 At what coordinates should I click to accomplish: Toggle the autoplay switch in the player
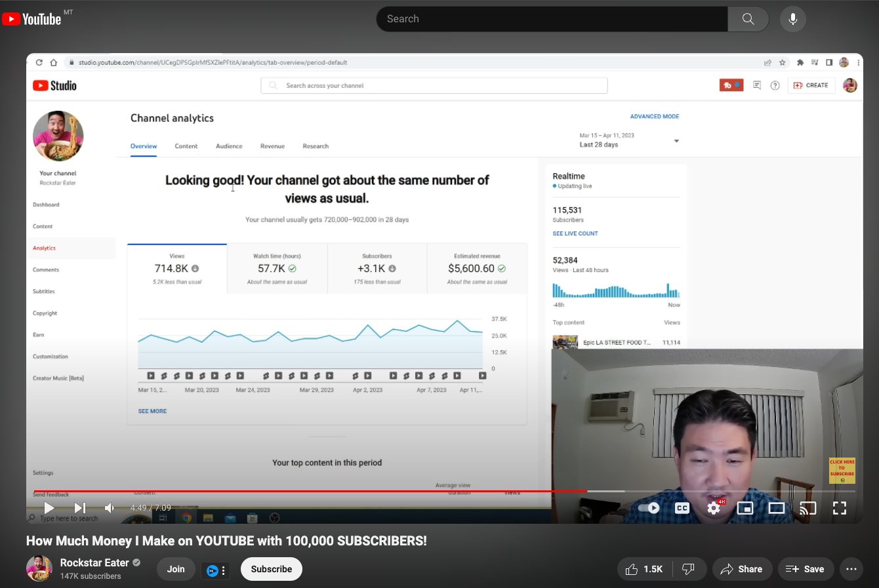click(649, 508)
